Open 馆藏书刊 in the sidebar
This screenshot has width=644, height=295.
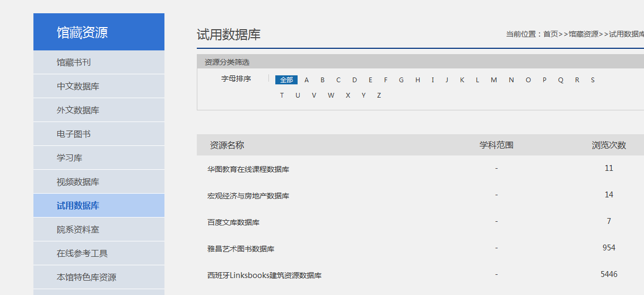point(99,62)
